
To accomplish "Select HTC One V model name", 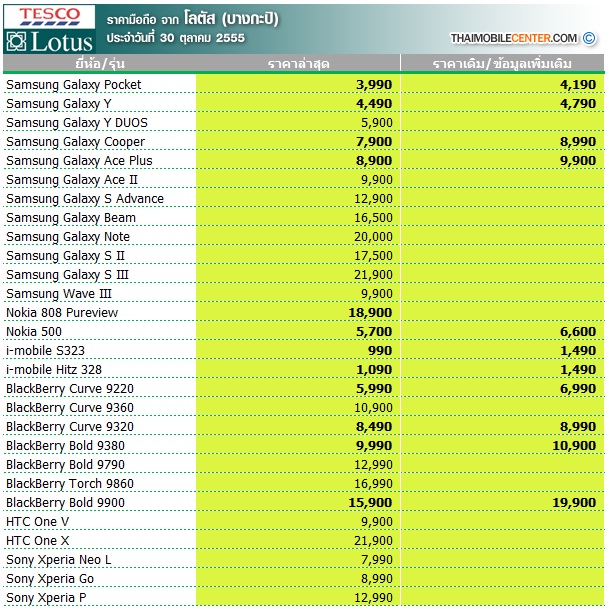I will click(x=37, y=522).
